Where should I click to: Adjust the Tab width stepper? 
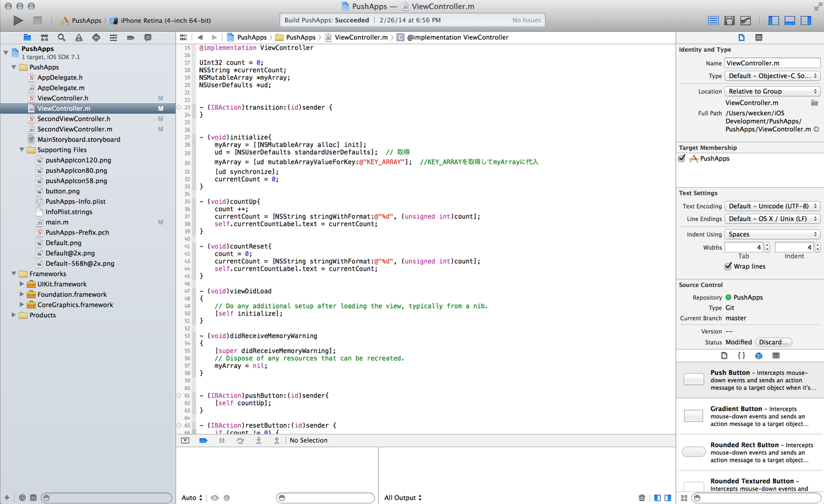tap(767, 248)
